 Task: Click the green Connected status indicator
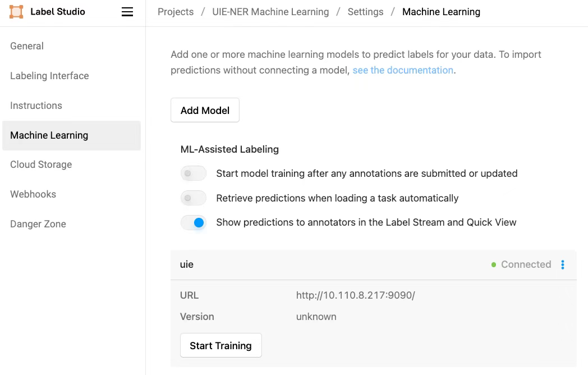[521, 264]
